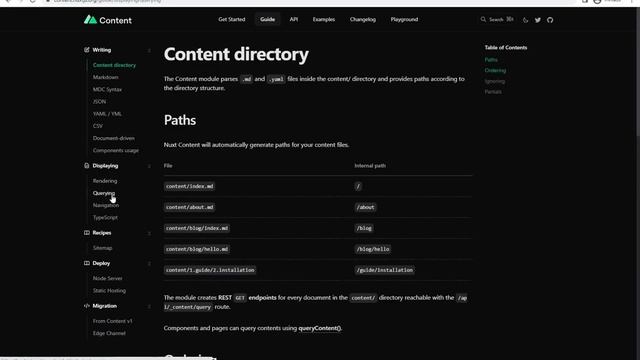This screenshot has width=640, height=360.
Task: Click the Migration section code icon
Action: point(87,306)
